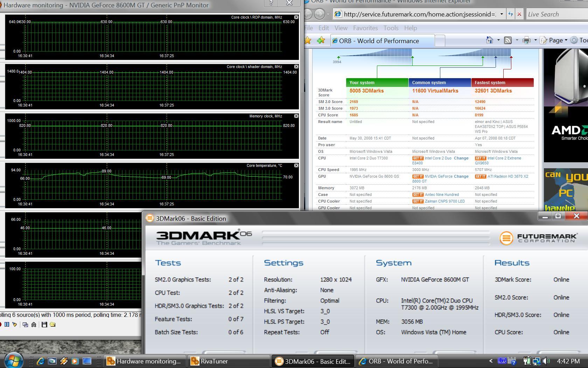Click the floppy disk log save icon

click(44, 325)
